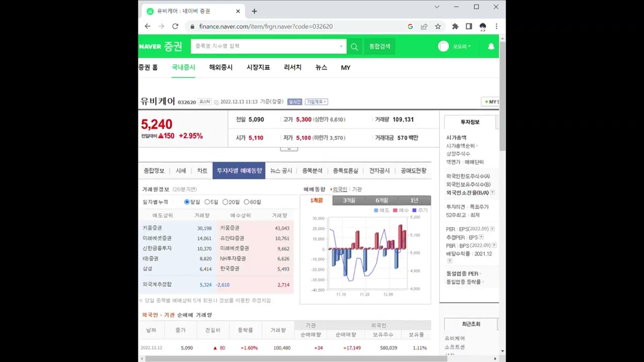The width and height of the screenshot is (644, 362).
Task: Open the 시장지표 menu
Action: pos(258,67)
